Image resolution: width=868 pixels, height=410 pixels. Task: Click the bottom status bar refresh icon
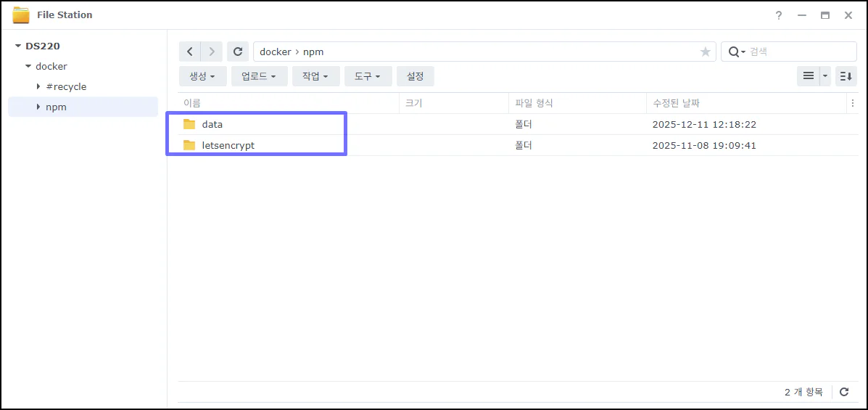pyautogui.click(x=844, y=392)
